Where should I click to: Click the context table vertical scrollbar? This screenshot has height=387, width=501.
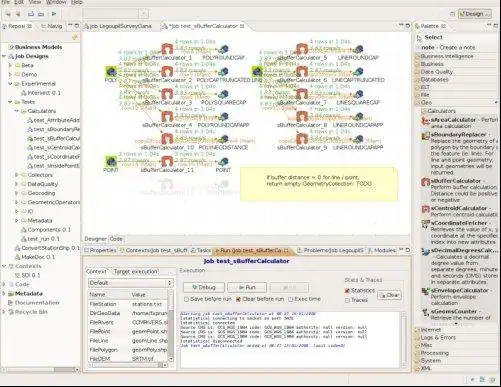pyautogui.click(x=171, y=325)
